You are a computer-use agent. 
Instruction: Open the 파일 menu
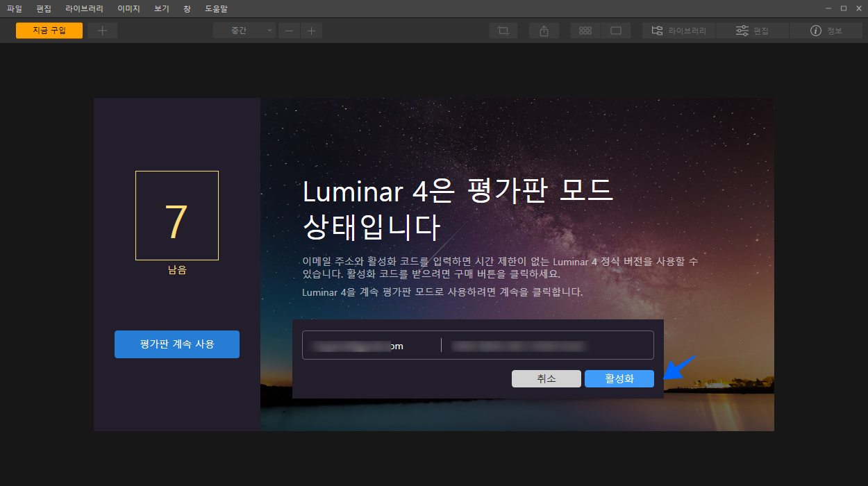point(15,9)
